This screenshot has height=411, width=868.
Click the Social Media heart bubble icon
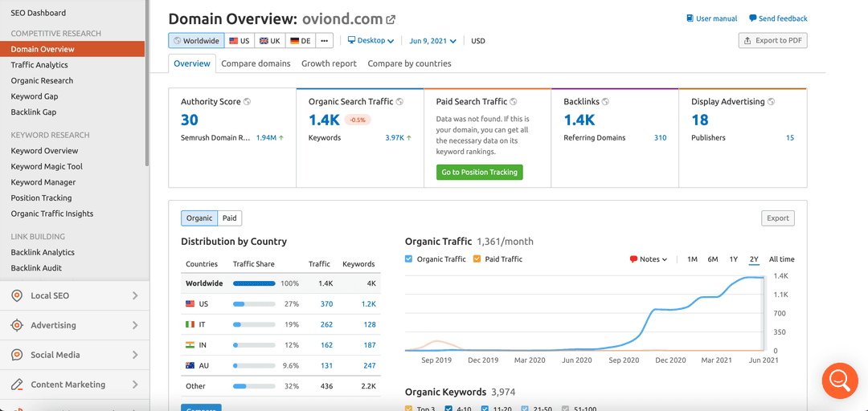(17, 355)
